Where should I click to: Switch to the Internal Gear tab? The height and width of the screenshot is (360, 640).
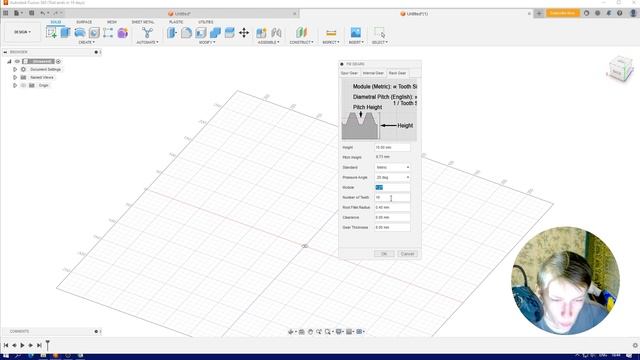click(373, 73)
